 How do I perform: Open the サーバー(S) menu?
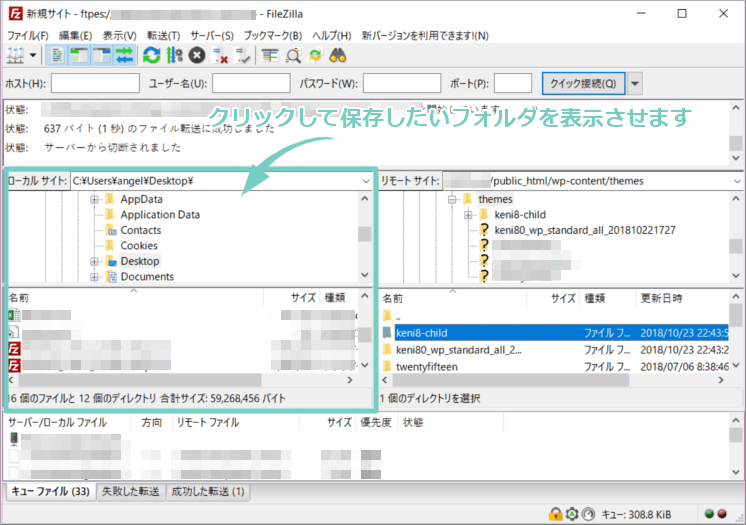pyautogui.click(x=212, y=36)
